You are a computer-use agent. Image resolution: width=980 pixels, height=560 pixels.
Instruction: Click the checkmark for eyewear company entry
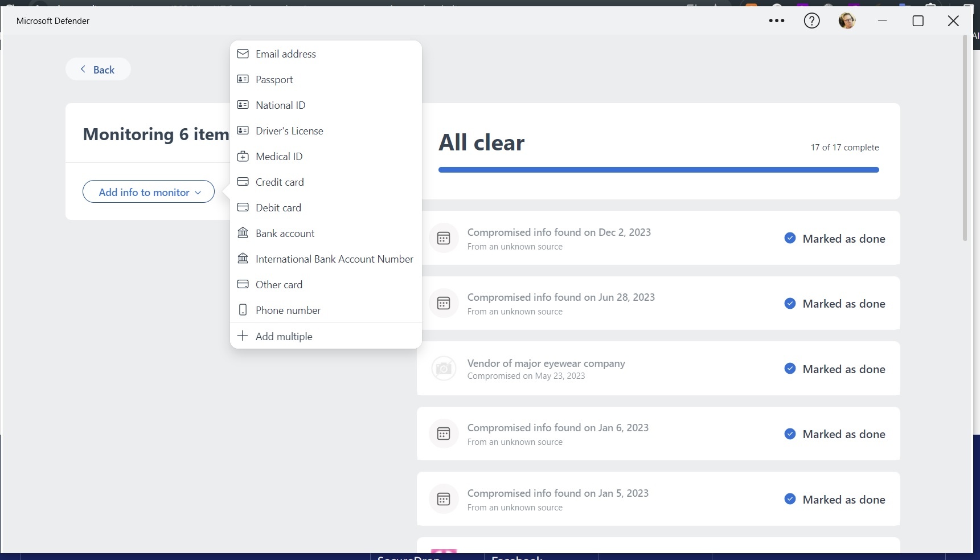pyautogui.click(x=790, y=369)
